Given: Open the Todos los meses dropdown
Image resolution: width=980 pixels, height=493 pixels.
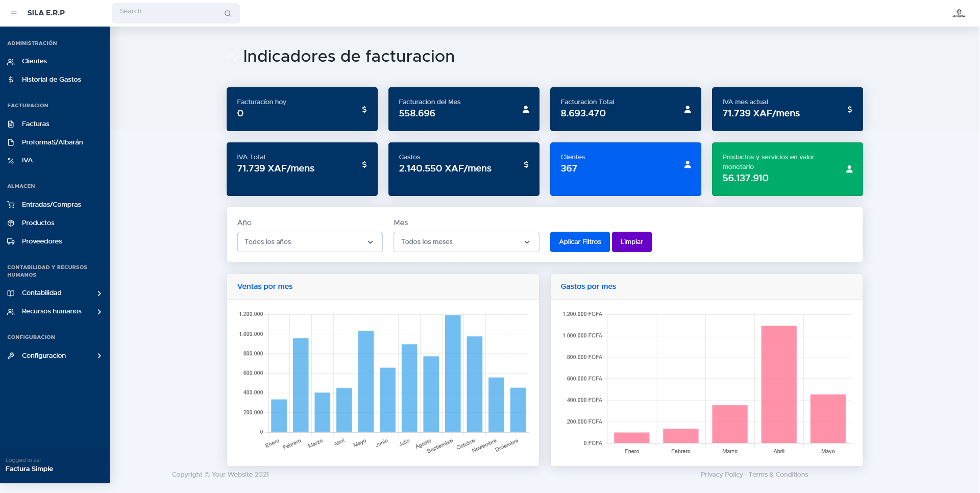Looking at the screenshot, I should tap(465, 242).
